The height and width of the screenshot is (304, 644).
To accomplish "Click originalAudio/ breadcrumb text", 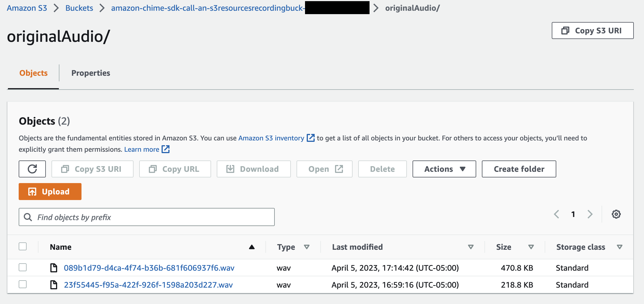I will pyautogui.click(x=413, y=8).
